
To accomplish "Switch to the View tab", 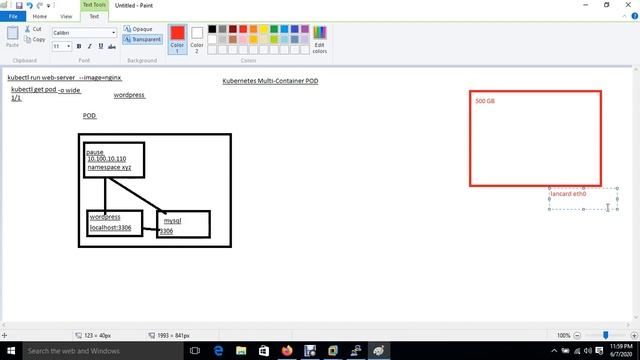I will click(x=66, y=16).
